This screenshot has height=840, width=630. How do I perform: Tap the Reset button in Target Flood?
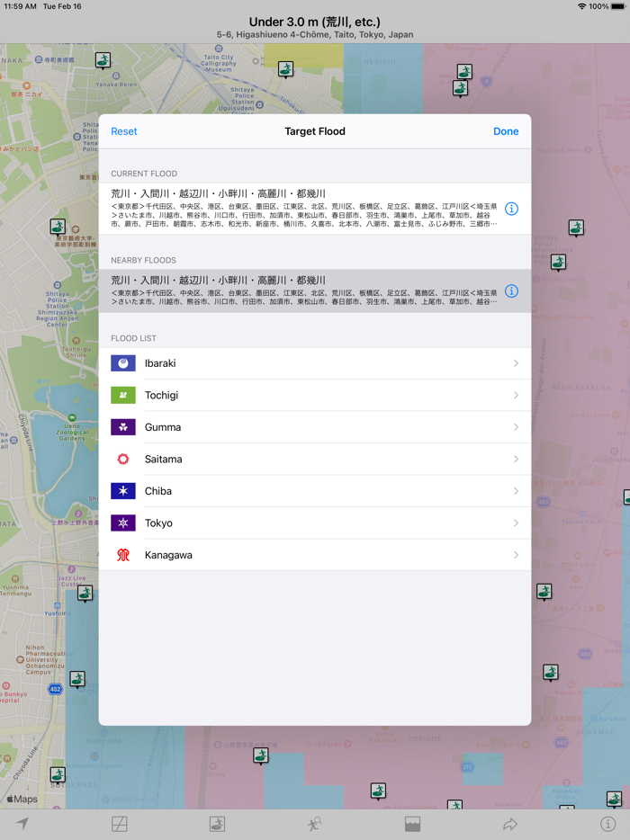[124, 131]
